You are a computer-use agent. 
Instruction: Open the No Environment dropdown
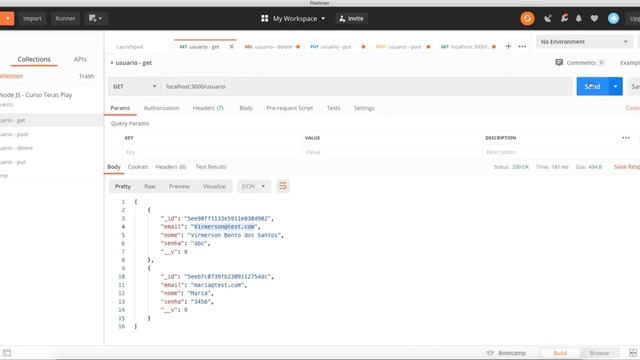tap(584, 42)
